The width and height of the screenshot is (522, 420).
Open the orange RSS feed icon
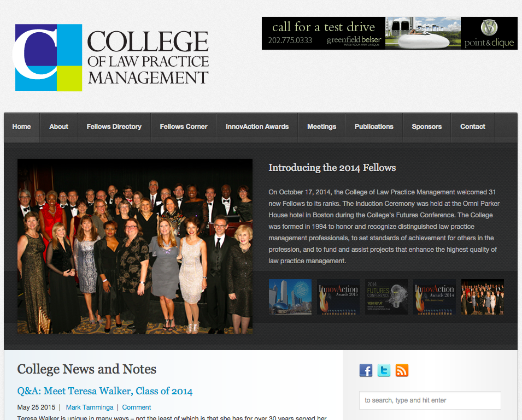click(x=402, y=370)
